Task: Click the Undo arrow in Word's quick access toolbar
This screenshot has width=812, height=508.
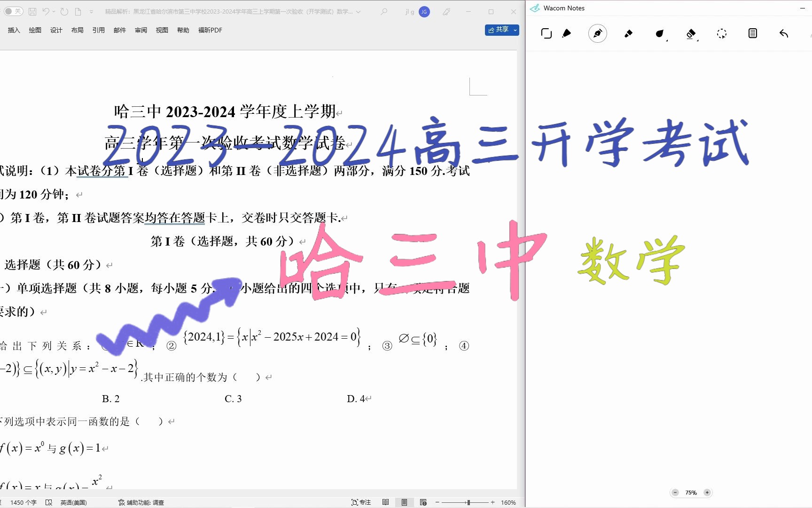Action: [46, 11]
